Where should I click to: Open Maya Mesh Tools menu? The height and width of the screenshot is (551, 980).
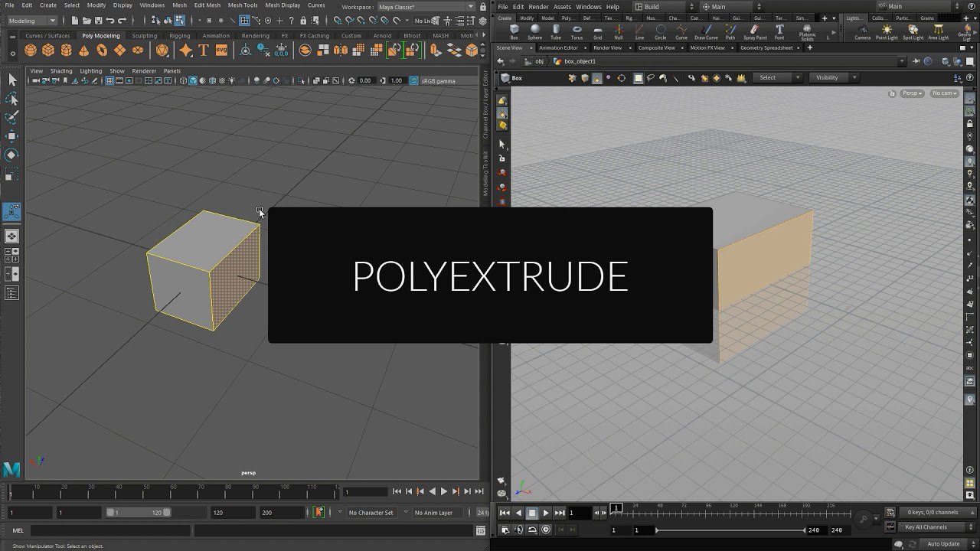(x=242, y=5)
